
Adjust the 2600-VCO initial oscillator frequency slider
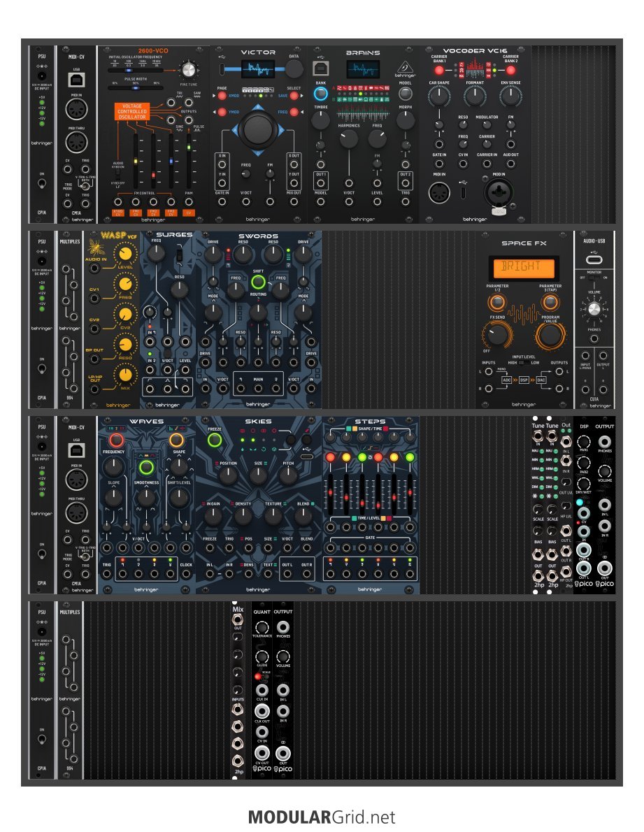[x=135, y=70]
